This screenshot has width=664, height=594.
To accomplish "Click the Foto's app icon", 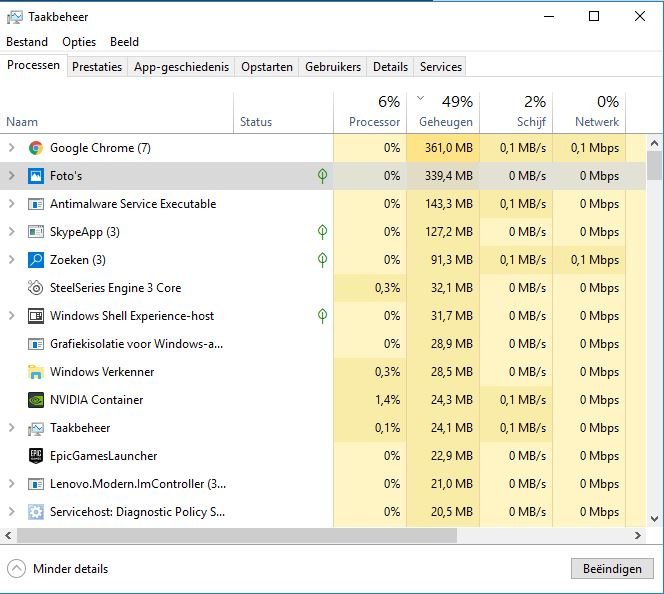I will tap(36, 176).
